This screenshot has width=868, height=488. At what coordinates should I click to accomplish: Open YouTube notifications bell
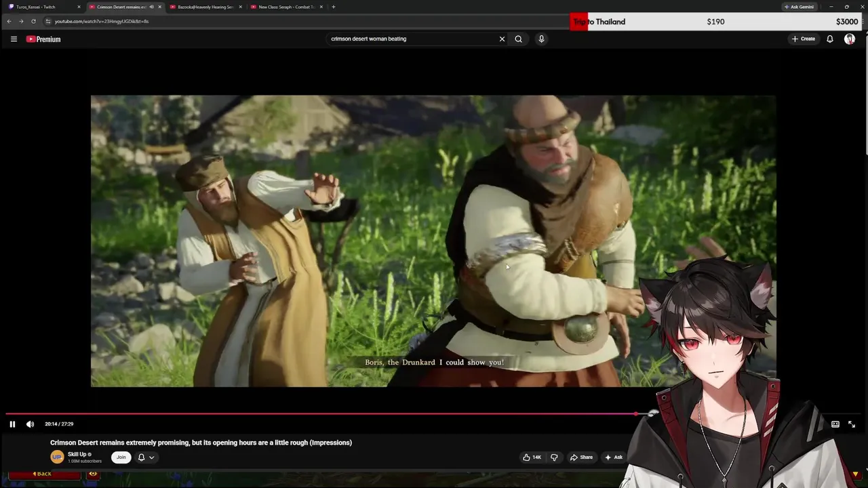click(829, 39)
